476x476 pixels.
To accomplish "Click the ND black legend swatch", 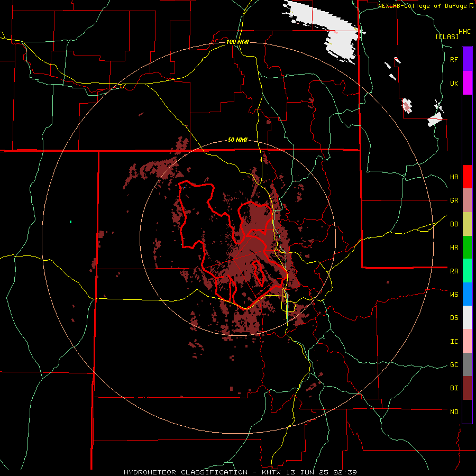I will (467, 411).
